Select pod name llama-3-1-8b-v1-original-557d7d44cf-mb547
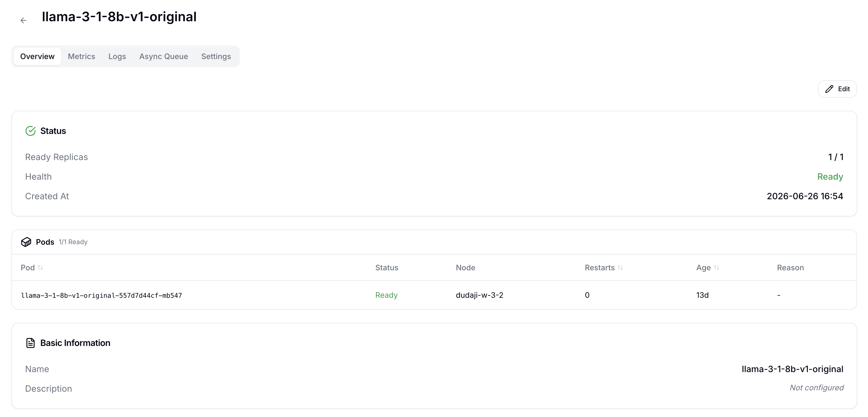 tap(101, 296)
